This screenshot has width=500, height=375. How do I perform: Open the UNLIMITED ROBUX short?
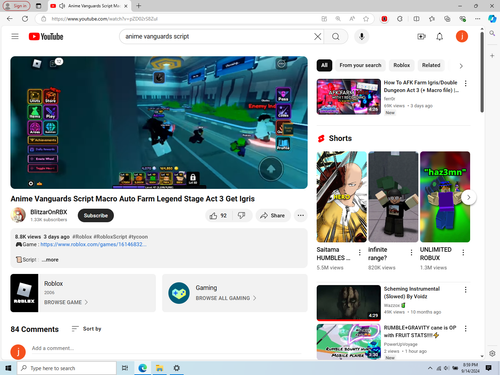(x=445, y=197)
